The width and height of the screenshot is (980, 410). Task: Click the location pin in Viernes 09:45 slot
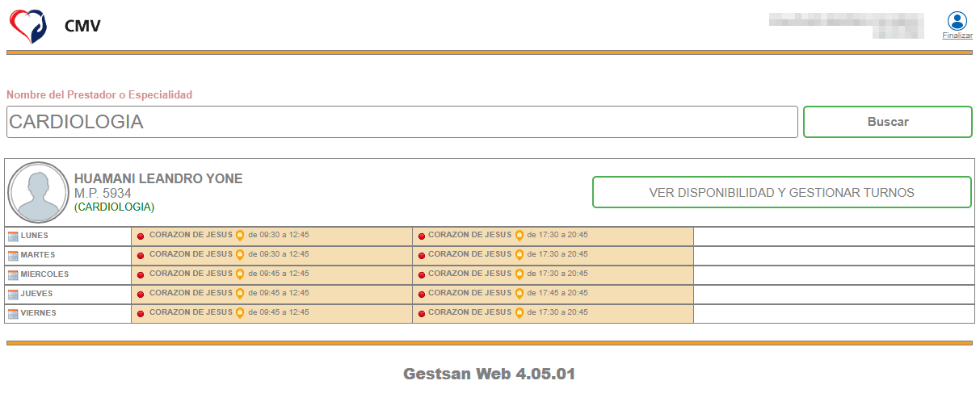pyautogui.click(x=240, y=312)
